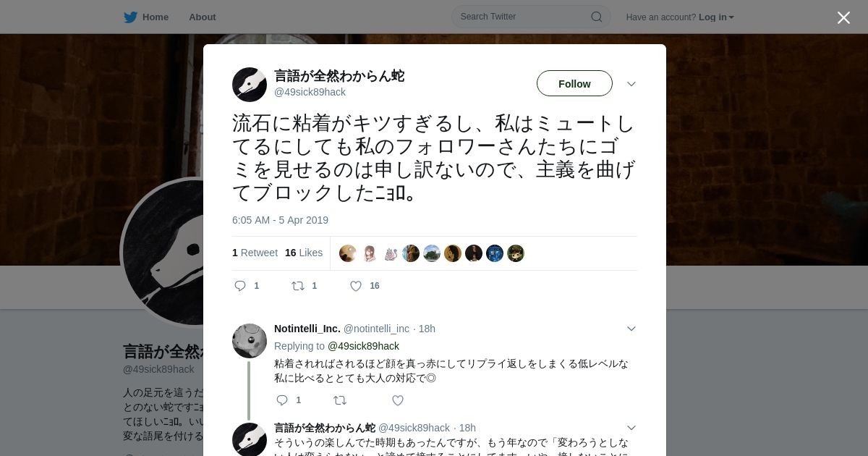The height and width of the screenshot is (456, 868).
Task: Retweet Notintelli_Inc.'s reply
Action: coord(339,400)
